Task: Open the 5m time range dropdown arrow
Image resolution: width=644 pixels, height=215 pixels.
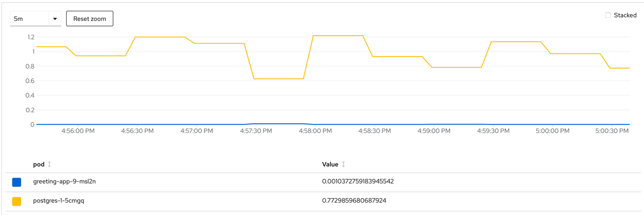Action: [x=55, y=19]
